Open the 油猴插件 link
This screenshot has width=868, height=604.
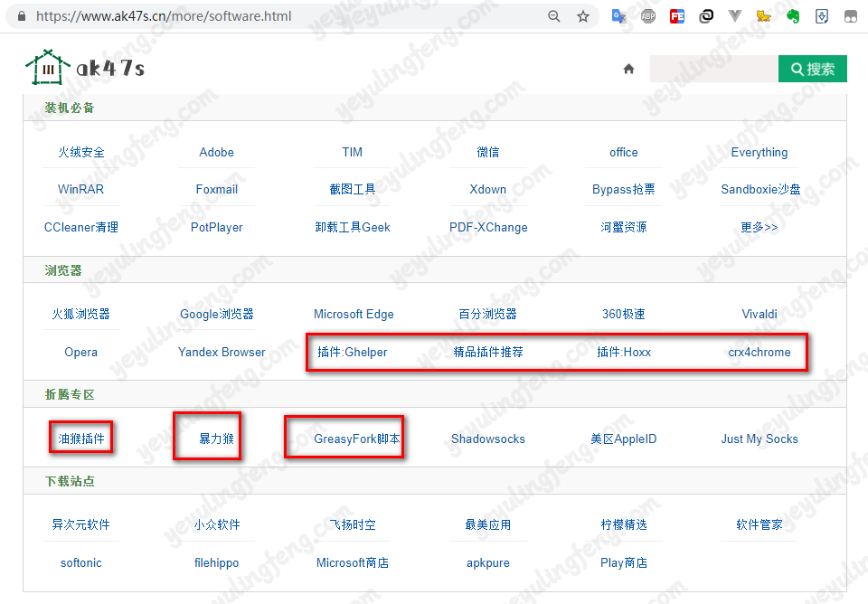click(x=80, y=439)
